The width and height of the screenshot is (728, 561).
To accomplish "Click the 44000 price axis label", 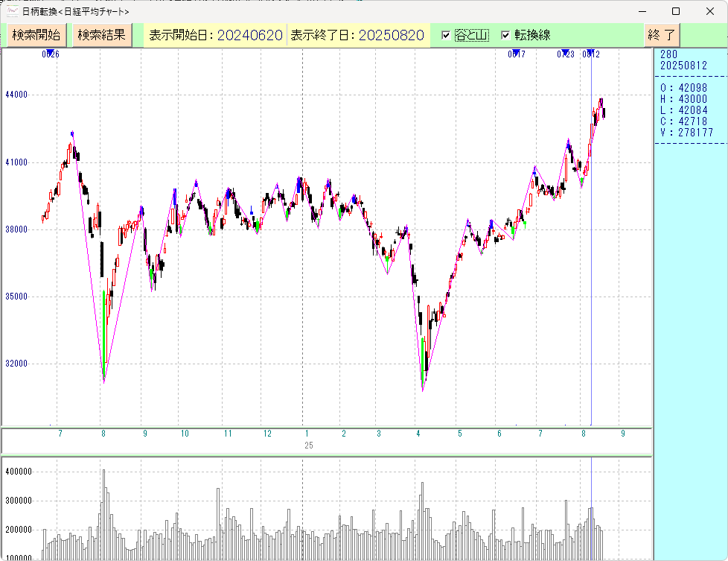I will pos(16,95).
